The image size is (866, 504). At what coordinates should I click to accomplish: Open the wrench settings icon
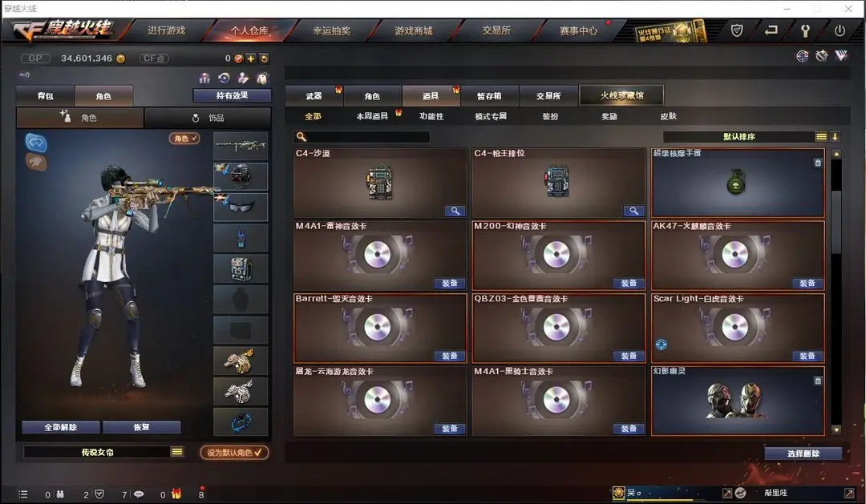[x=805, y=31]
